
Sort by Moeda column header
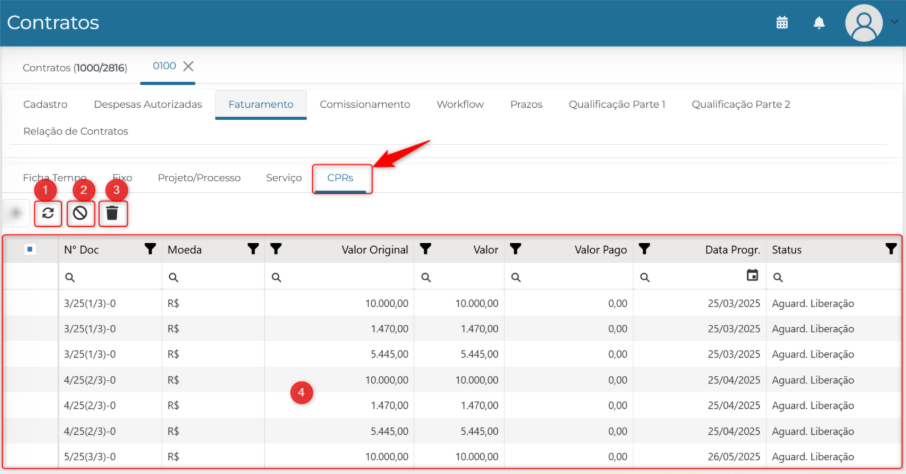[184, 250]
